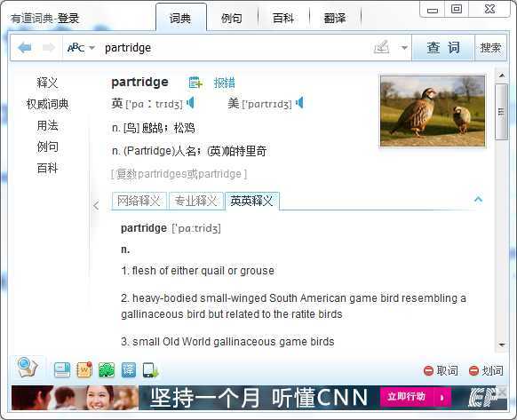Open the mini window icon in the bottom toolbar
The width and height of the screenshot is (517, 420).
tap(62, 370)
